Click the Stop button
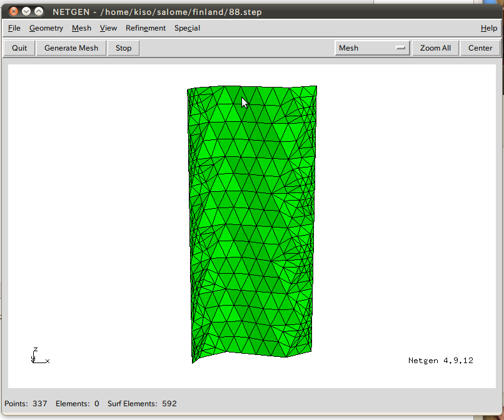Screen dimensions: 504x420 (x=123, y=48)
